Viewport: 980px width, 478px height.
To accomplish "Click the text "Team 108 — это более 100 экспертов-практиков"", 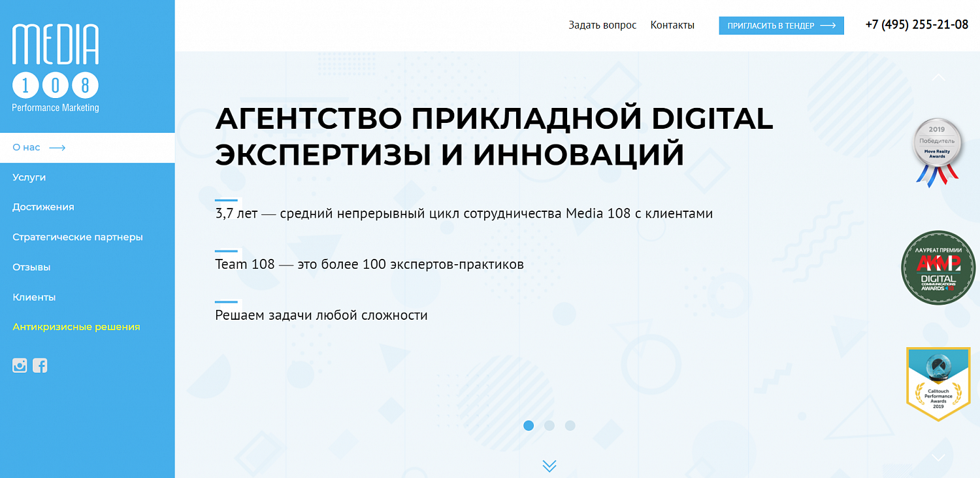I will tap(369, 264).
